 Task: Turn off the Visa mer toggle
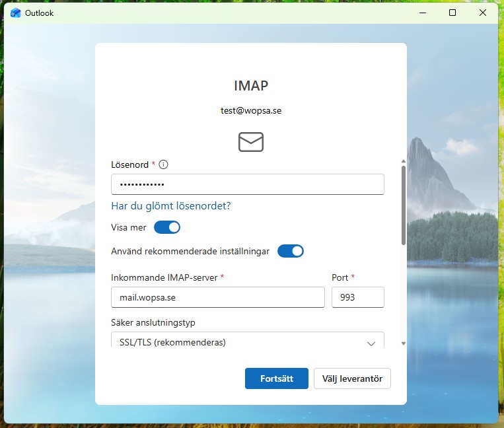pyautogui.click(x=167, y=227)
